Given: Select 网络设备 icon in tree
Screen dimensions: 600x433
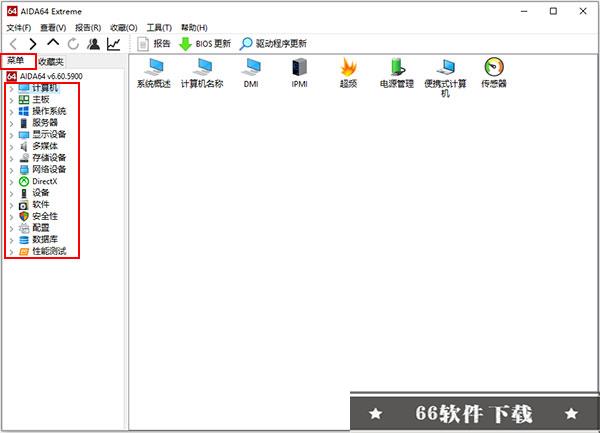Looking at the screenshot, I should tap(24, 170).
